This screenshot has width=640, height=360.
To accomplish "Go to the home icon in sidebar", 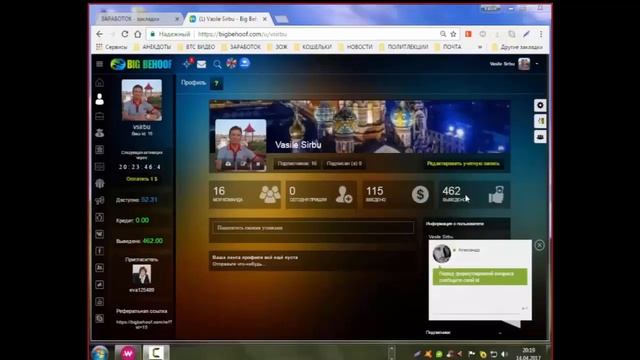I will [x=100, y=83].
